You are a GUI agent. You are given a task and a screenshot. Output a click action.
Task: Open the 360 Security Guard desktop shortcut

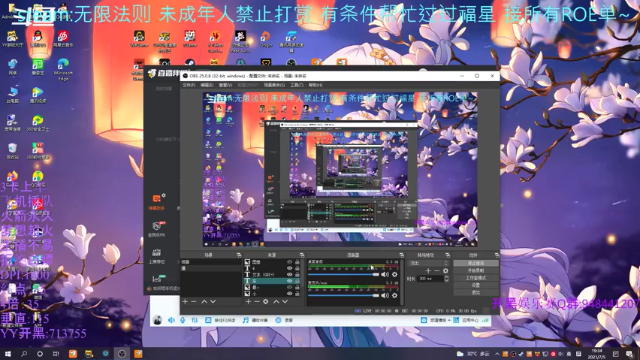pyautogui.click(x=38, y=123)
